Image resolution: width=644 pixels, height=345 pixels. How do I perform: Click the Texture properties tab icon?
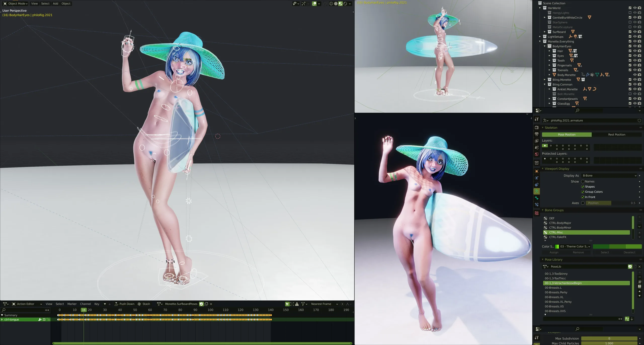pos(537,213)
